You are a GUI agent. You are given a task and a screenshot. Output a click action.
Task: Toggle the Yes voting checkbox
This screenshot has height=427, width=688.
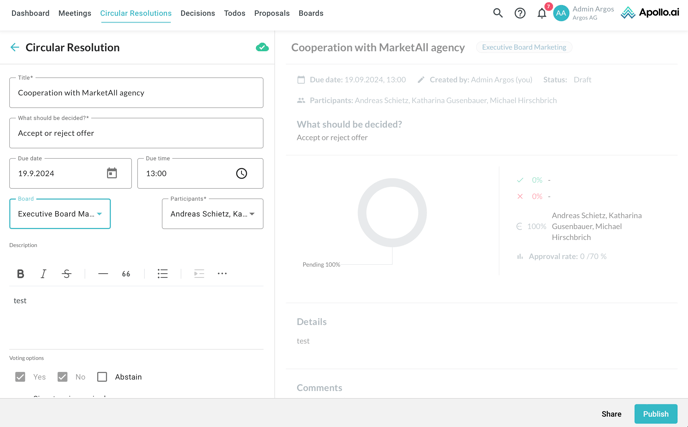pos(20,377)
